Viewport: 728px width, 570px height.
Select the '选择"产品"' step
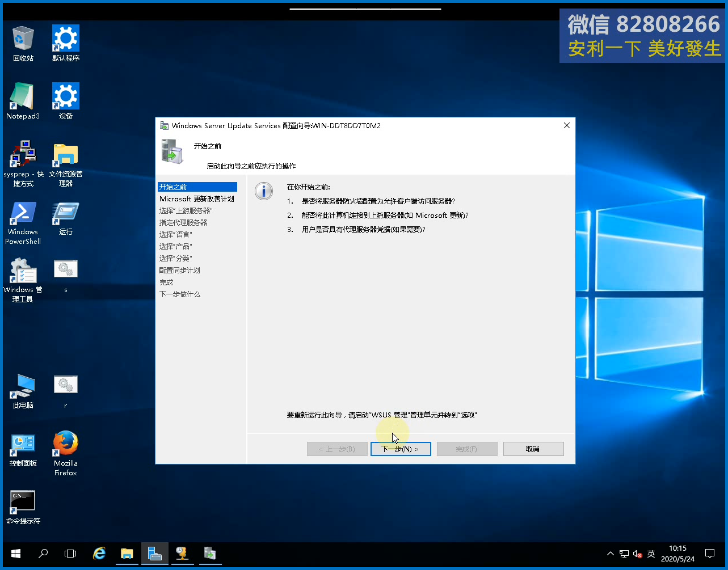tap(175, 246)
